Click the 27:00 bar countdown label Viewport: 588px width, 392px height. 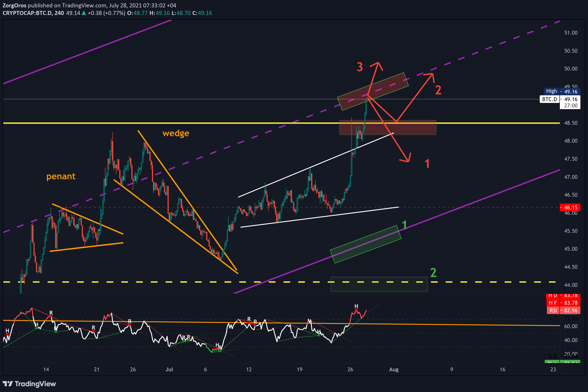click(x=571, y=106)
